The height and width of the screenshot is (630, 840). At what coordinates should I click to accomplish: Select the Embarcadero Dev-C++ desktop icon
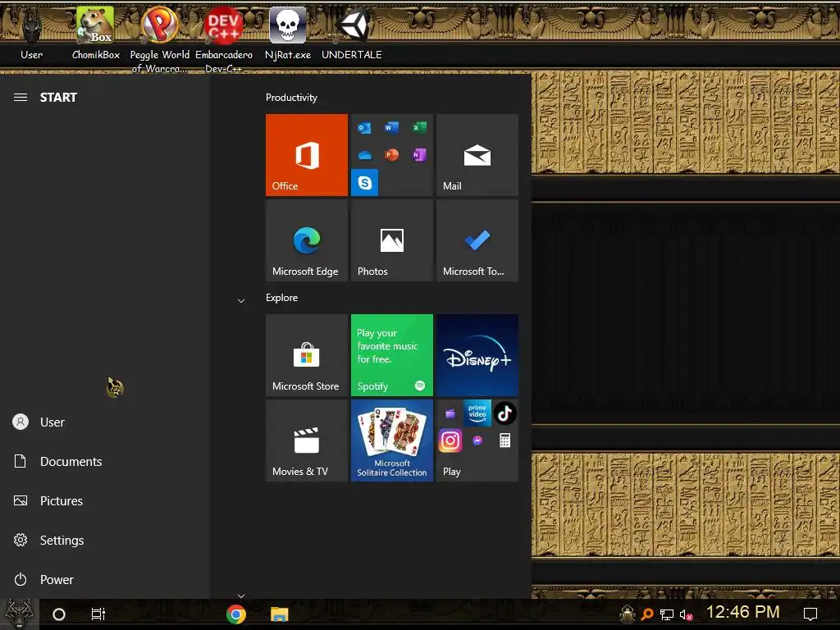tap(224, 39)
